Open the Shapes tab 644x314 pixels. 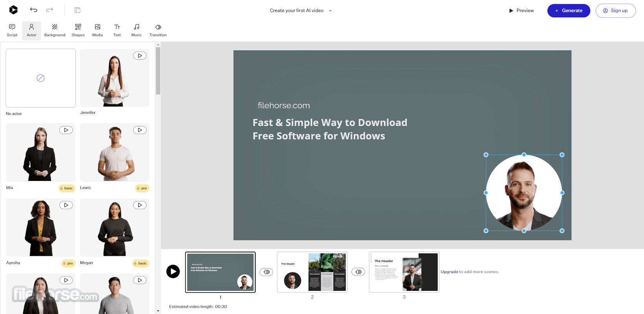(x=78, y=30)
